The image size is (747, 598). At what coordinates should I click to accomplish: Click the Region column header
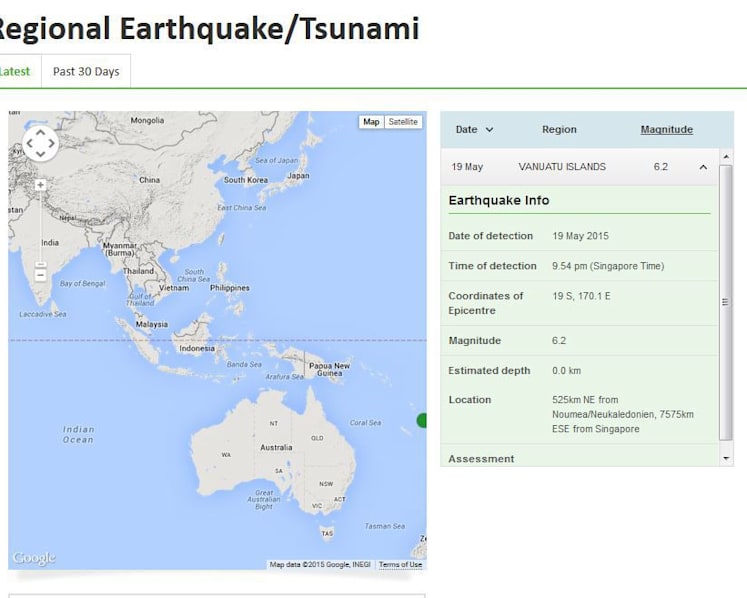[x=559, y=130]
